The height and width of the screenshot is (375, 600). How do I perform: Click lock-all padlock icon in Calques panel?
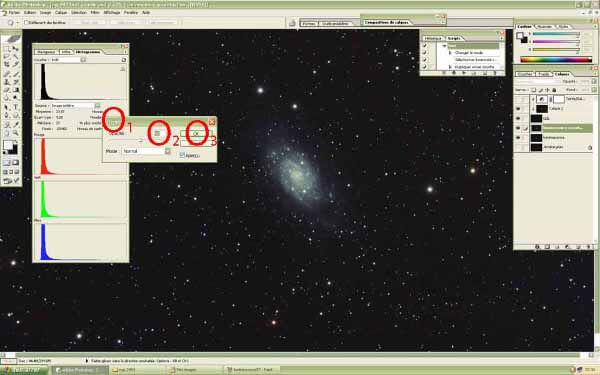(x=554, y=90)
